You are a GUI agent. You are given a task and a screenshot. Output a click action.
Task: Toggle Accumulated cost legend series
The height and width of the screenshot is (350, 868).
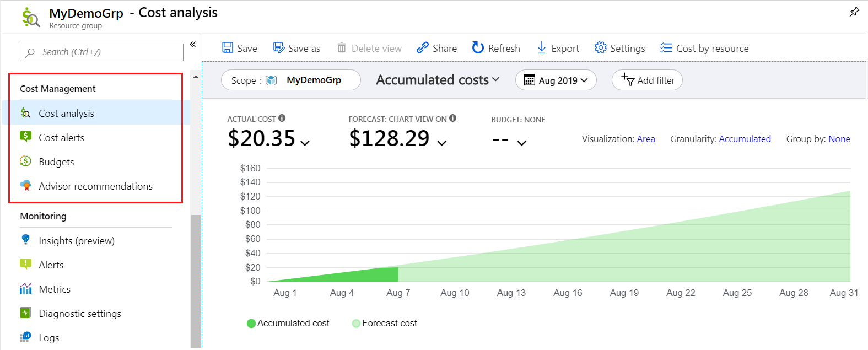pos(251,324)
